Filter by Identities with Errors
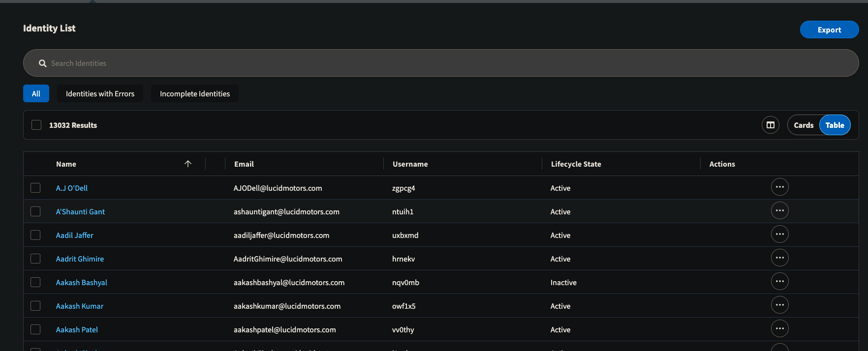 [x=100, y=93]
